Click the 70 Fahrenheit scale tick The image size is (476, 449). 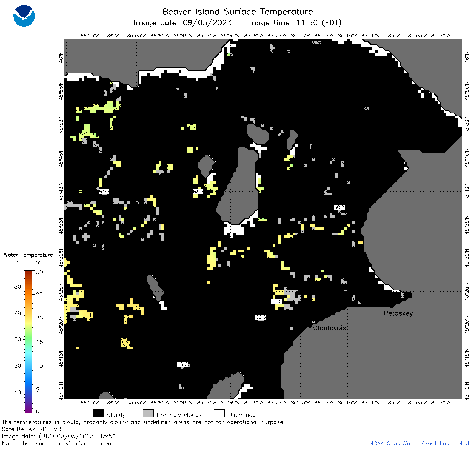pos(17,313)
